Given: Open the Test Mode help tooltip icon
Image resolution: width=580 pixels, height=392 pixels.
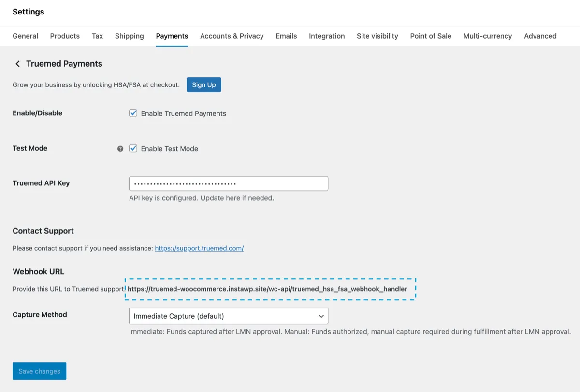Looking at the screenshot, I should point(120,149).
